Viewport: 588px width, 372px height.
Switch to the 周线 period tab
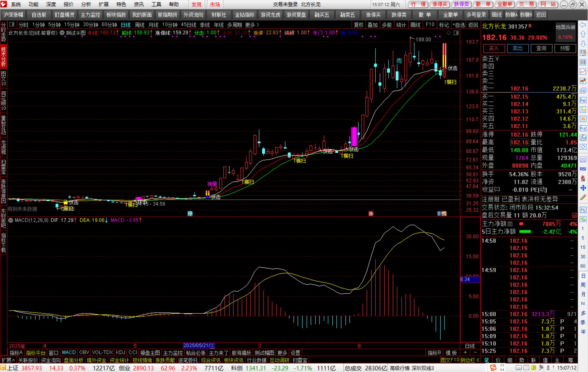140,25
